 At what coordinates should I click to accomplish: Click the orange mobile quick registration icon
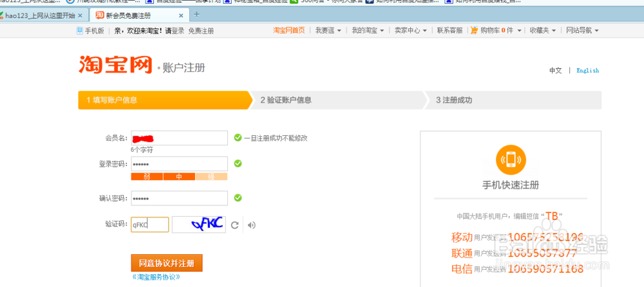click(511, 160)
